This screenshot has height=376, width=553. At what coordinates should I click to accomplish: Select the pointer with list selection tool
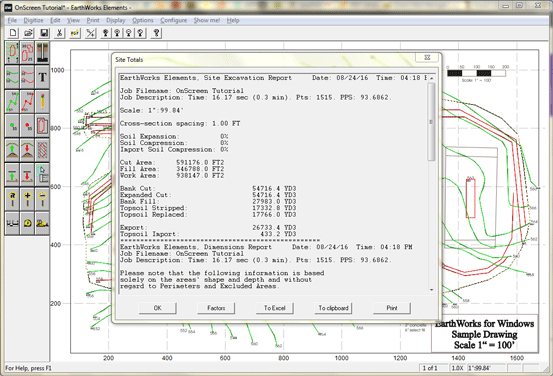pyautogui.click(x=42, y=175)
